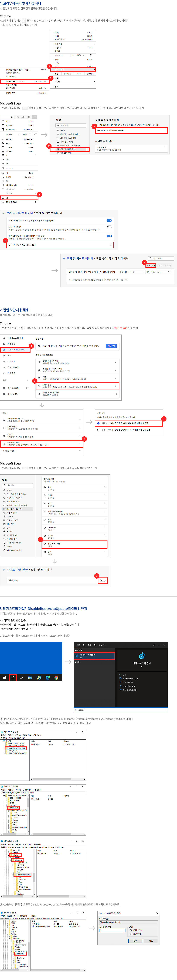Toggle the 타사 쿠키 차단 switch
Viewport: 177px width, 980px height.
[109, 227]
